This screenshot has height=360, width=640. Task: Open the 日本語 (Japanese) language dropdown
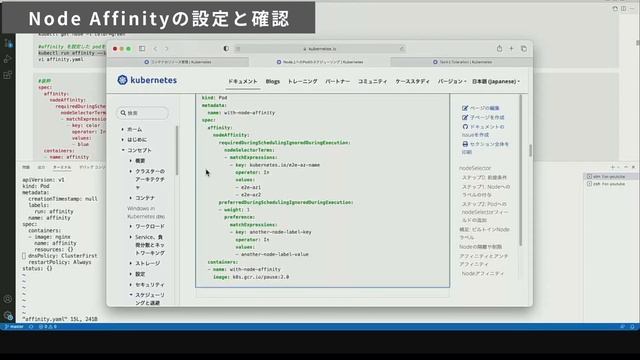point(496,81)
